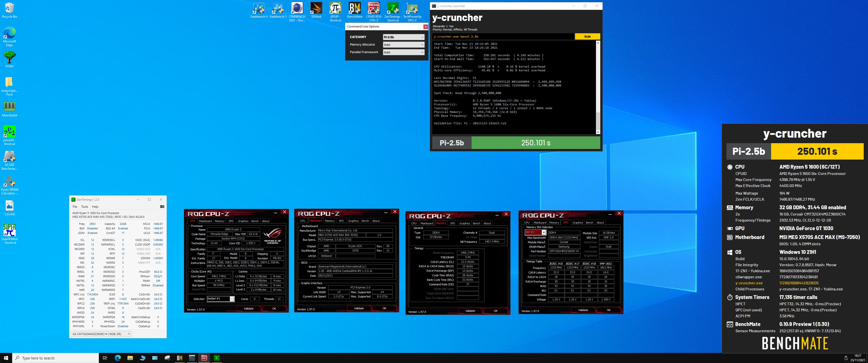Open the ZenTimings shortcut icon
The image size is (868, 363).
coord(393,12)
